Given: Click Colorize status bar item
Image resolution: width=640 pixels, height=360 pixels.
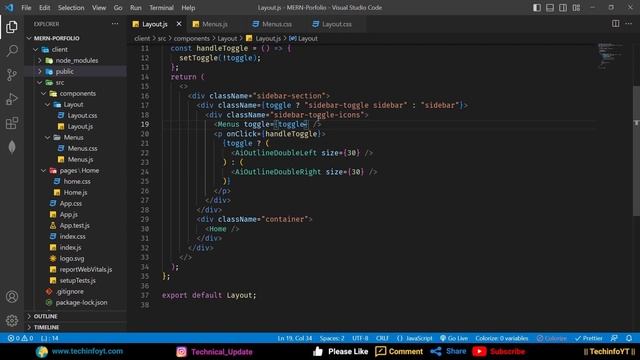Looking at the screenshot, I should 551,338.
